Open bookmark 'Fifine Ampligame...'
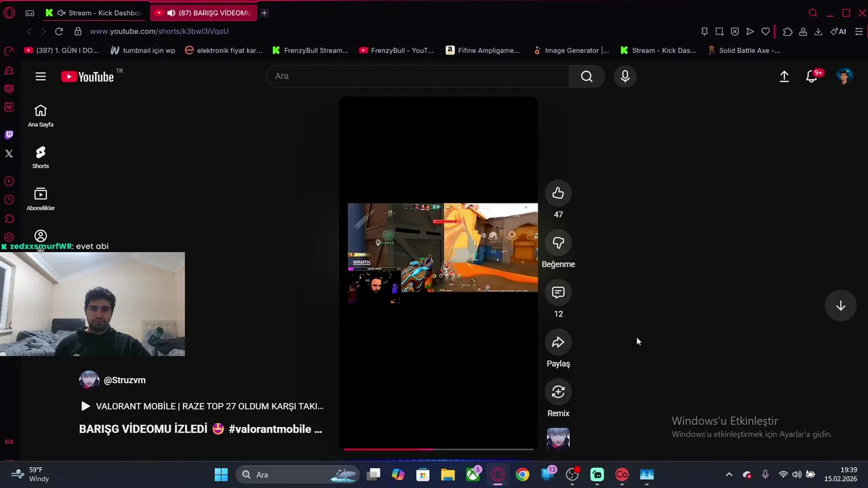Viewport: 868px width, 488px height. click(483, 50)
